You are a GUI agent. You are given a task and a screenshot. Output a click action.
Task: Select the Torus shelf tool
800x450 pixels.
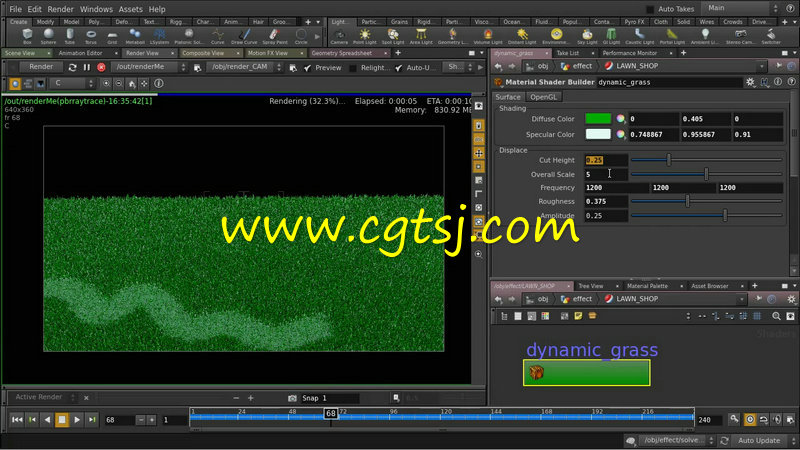(x=91, y=36)
